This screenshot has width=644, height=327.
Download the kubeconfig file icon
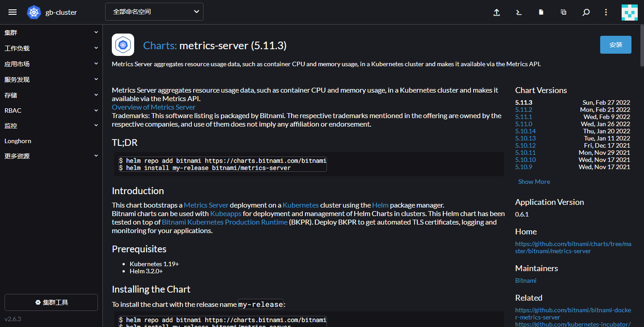pyautogui.click(x=541, y=13)
